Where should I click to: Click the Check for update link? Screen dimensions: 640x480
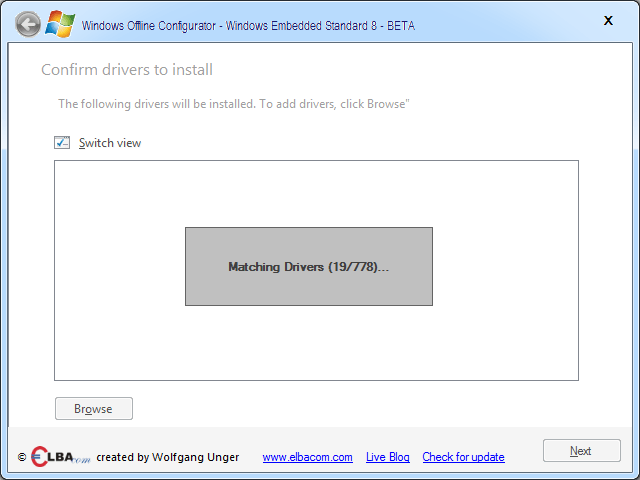(463, 457)
